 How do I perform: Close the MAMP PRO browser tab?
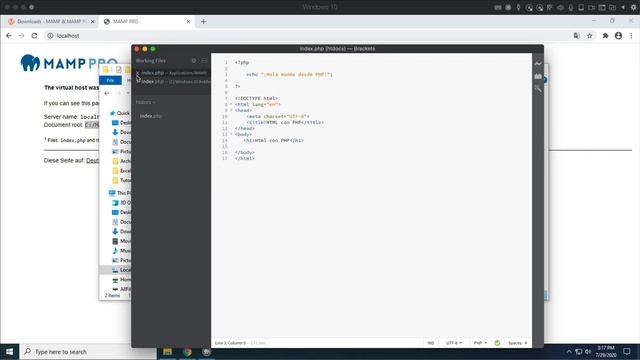(188, 22)
